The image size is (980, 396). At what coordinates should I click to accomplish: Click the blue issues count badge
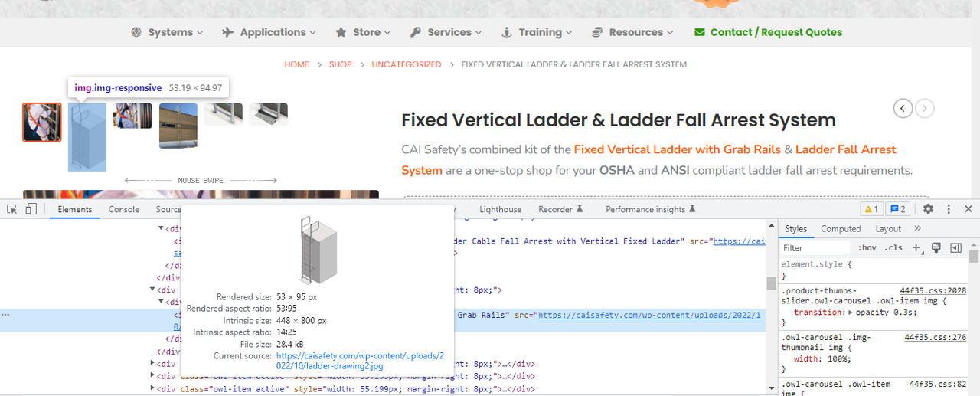click(x=898, y=209)
